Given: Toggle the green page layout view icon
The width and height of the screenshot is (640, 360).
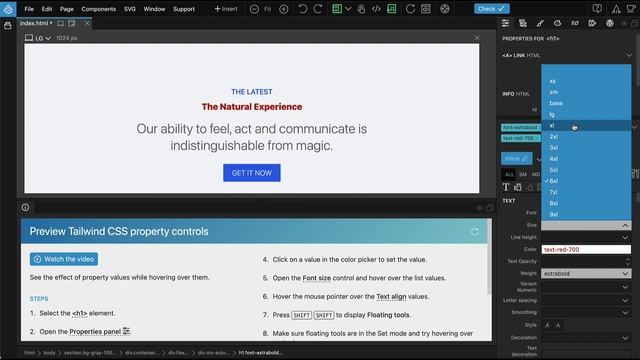Looking at the screenshot, I should (x=337, y=9).
